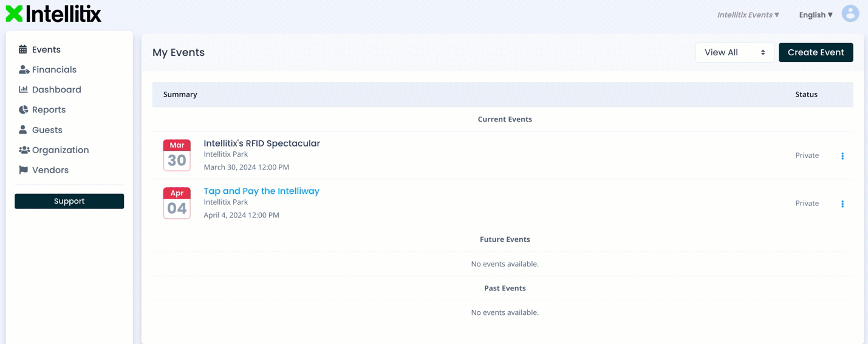The image size is (868, 344).
Task: Click the Vendors flag icon
Action: [x=23, y=170]
